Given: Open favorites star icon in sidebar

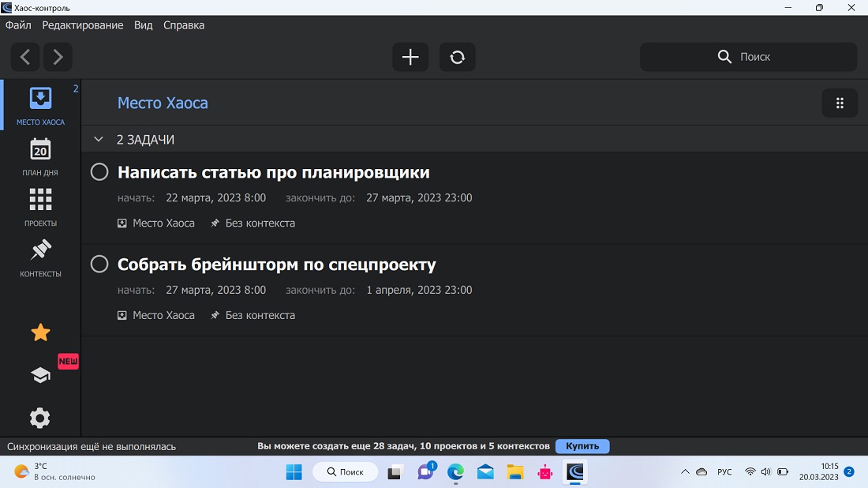Looking at the screenshot, I should [40, 332].
